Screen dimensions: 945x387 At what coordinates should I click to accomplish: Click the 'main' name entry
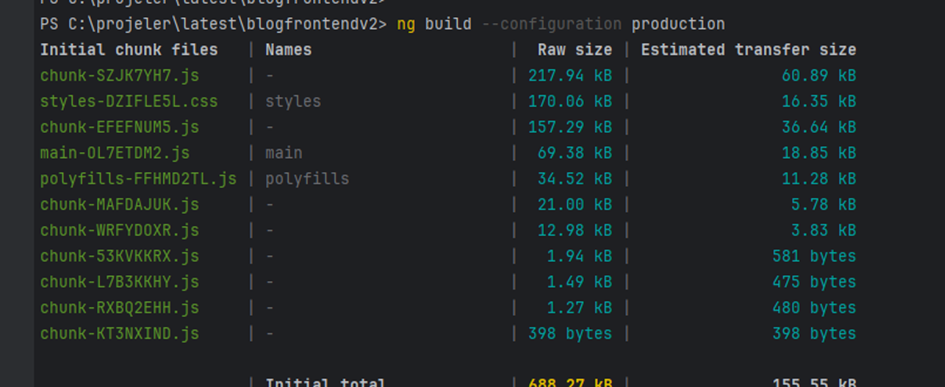click(x=284, y=154)
